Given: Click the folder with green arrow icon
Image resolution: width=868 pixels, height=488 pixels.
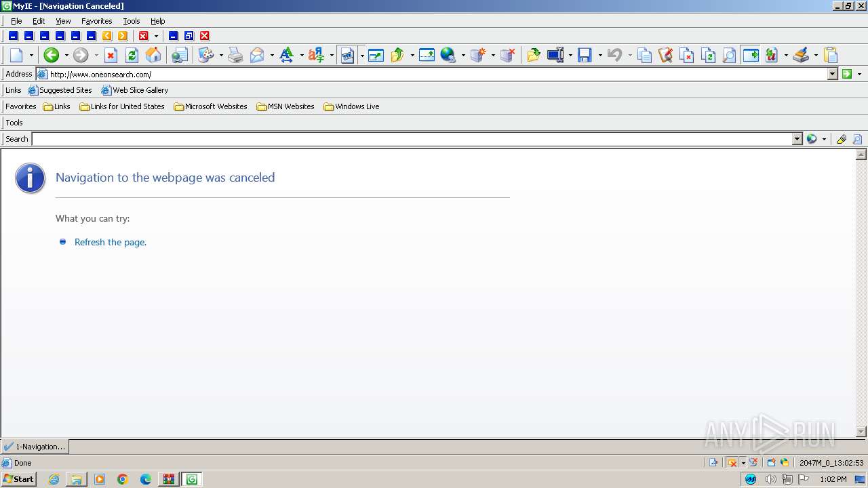Looking at the screenshot, I should pos(534,56).
